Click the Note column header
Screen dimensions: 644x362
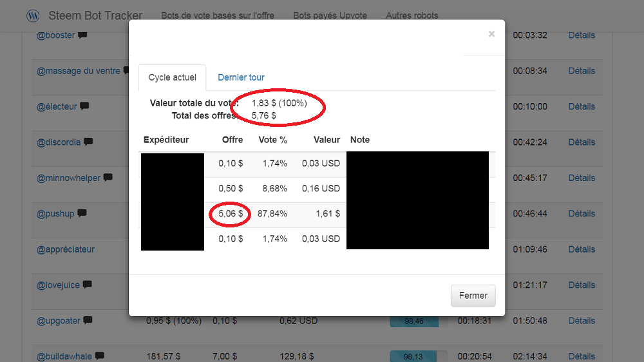click(360, 140)
